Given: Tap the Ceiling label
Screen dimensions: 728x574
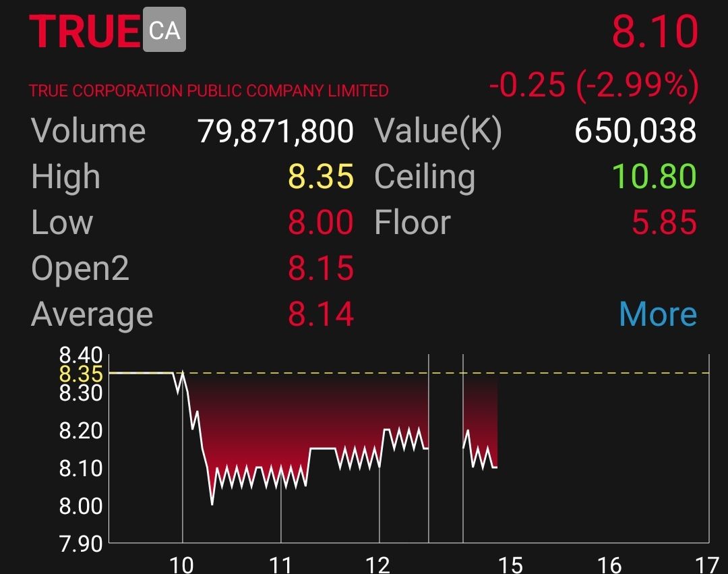Looking at the screenshot, I should click(425, 177).
